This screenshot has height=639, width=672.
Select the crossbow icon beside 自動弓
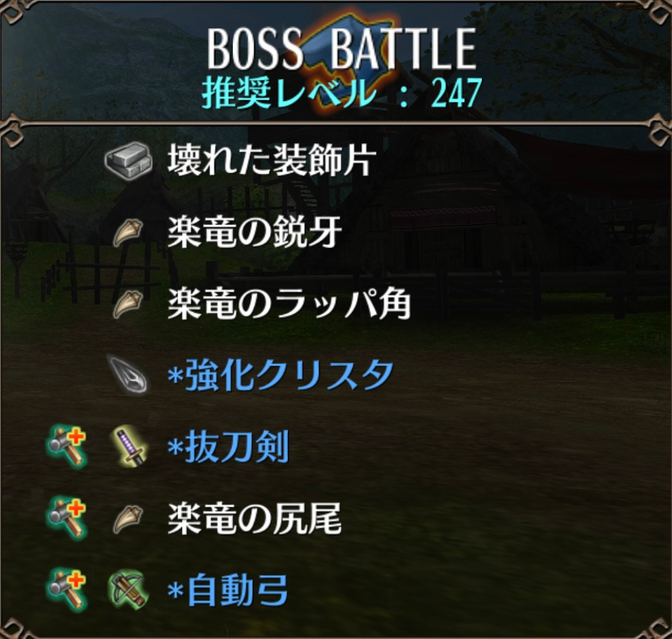[x=128, y=591]
